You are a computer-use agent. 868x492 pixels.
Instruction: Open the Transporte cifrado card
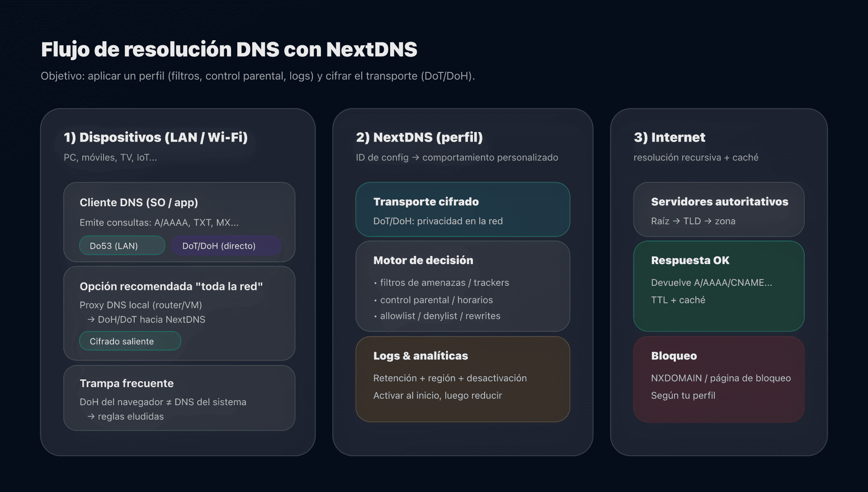(462, 209)
